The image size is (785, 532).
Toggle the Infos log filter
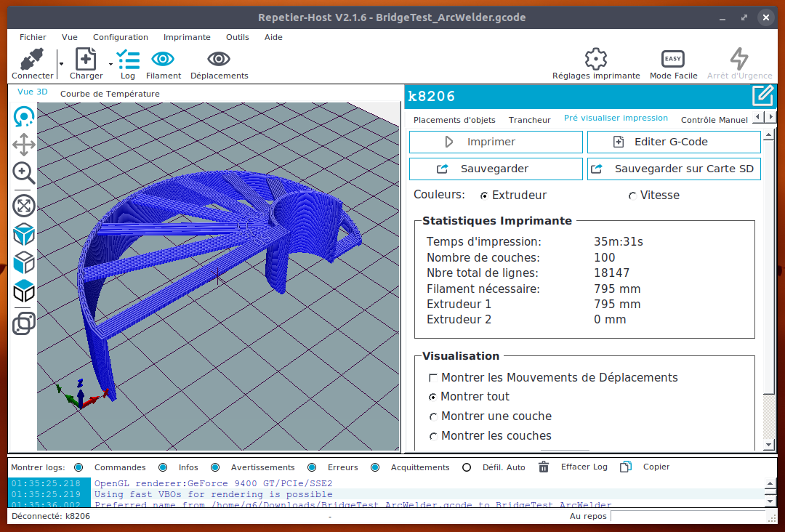tap(163, 467)
